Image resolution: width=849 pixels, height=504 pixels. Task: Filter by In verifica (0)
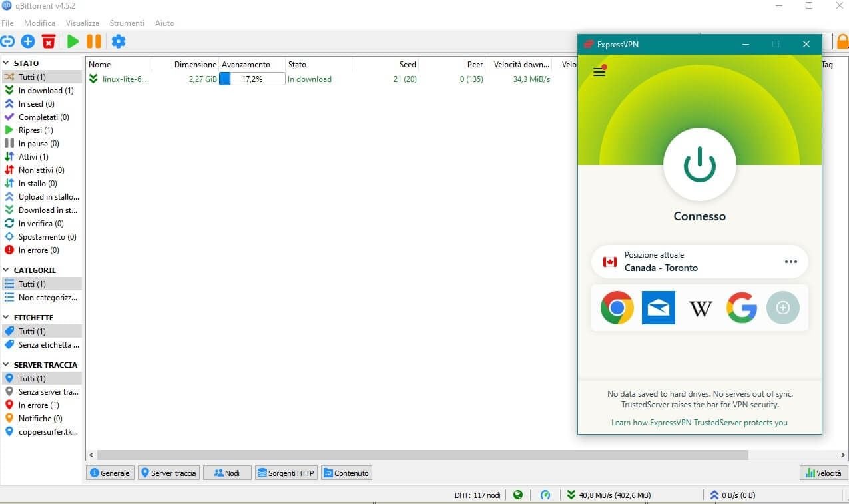(x=41, y=224)
